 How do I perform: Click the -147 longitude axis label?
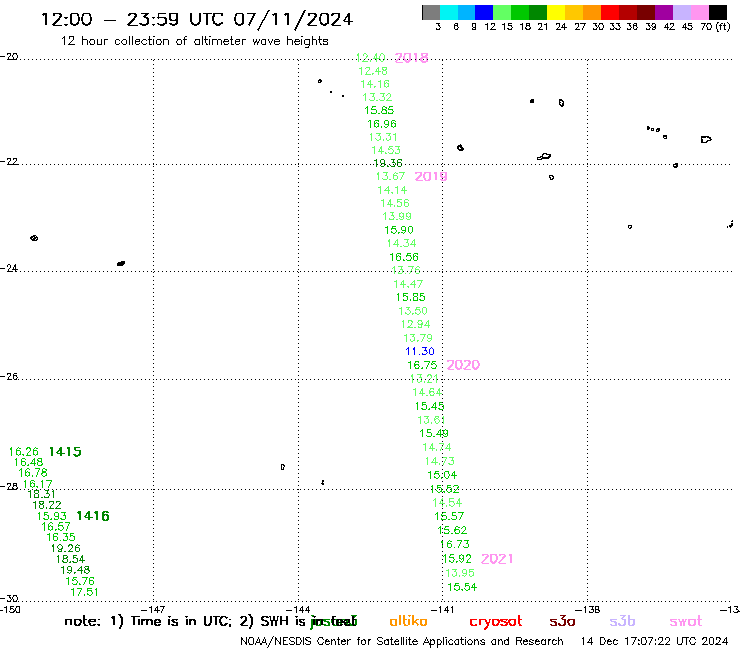pos(153,609)
